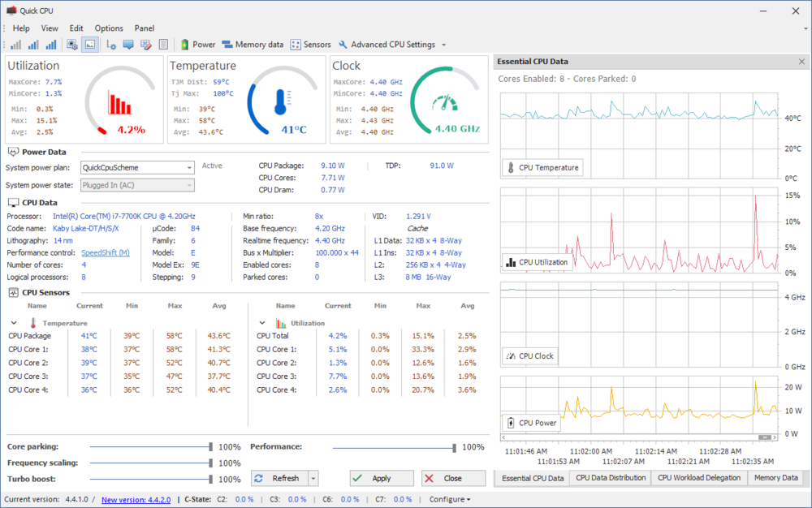This screenshot has width=812, height=508.
Task: Open the QuickCpuScheme power plan dropdown
Action: click(188, 167)
